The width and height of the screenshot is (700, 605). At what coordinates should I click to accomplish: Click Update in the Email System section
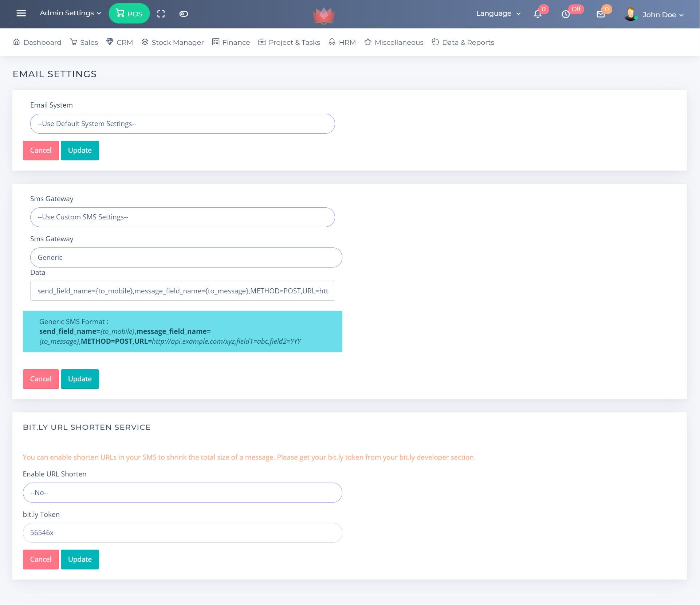(x=80, y=151)
